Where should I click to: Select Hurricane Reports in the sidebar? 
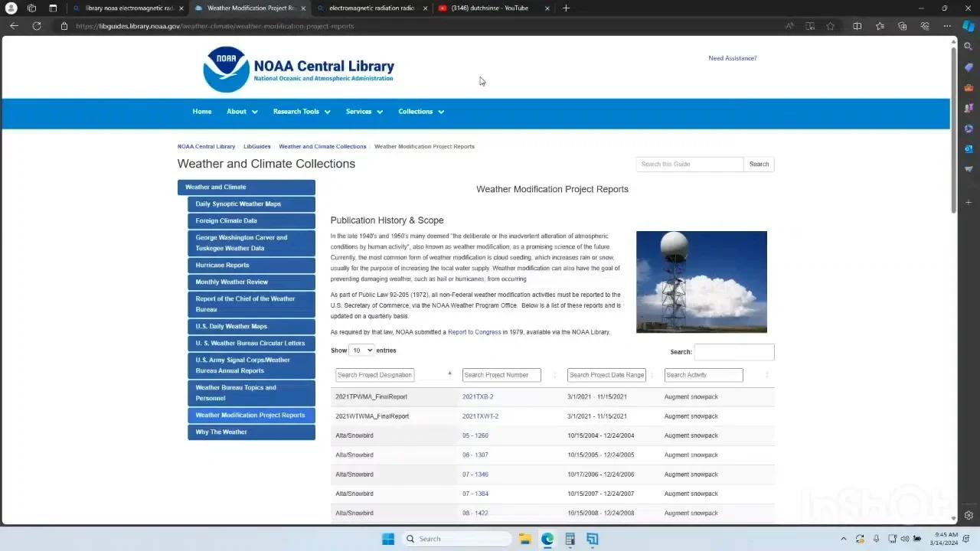coord(222,266)
